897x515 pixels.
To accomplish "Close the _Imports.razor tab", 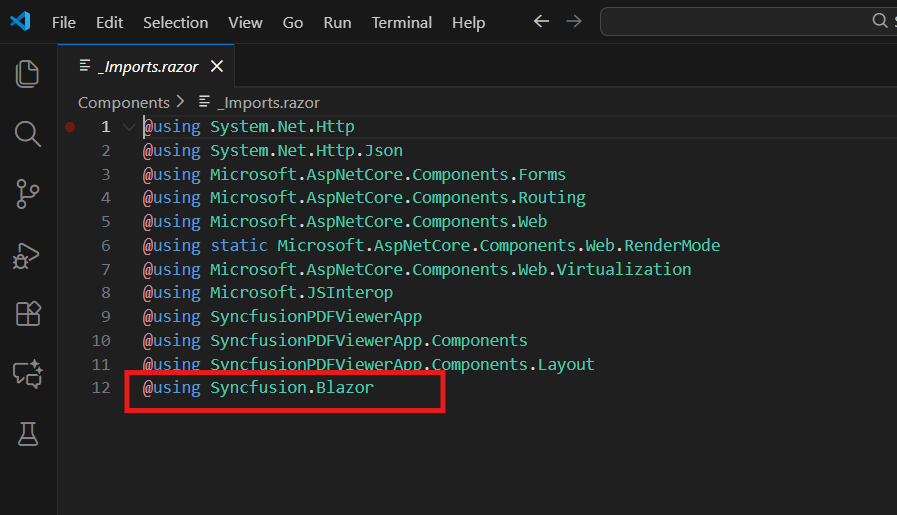I will (217, 66).
